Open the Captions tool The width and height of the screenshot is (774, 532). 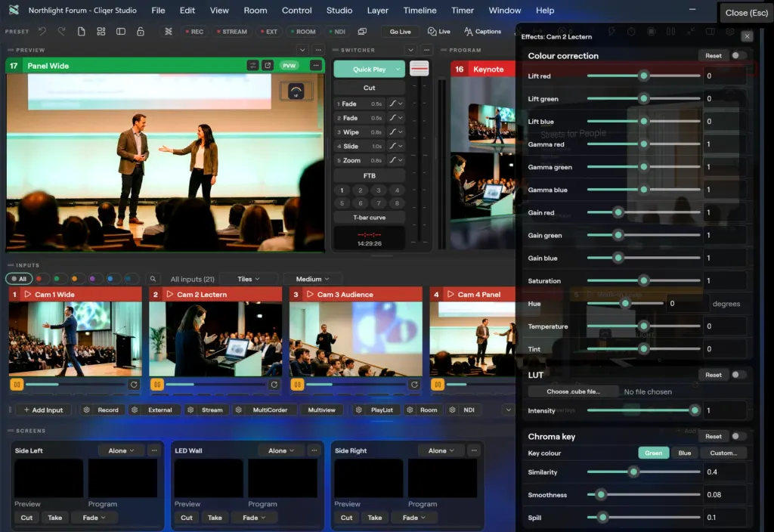pos(482,31)
